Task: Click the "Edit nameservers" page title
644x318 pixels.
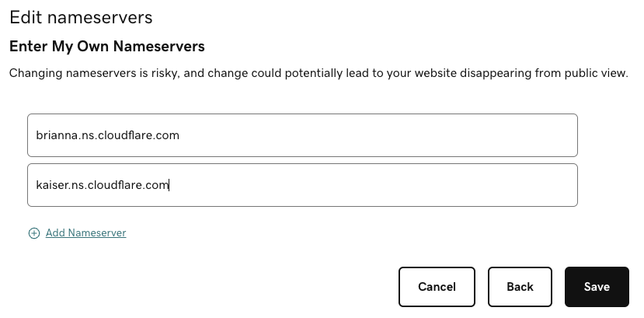Action: (81, 16)
